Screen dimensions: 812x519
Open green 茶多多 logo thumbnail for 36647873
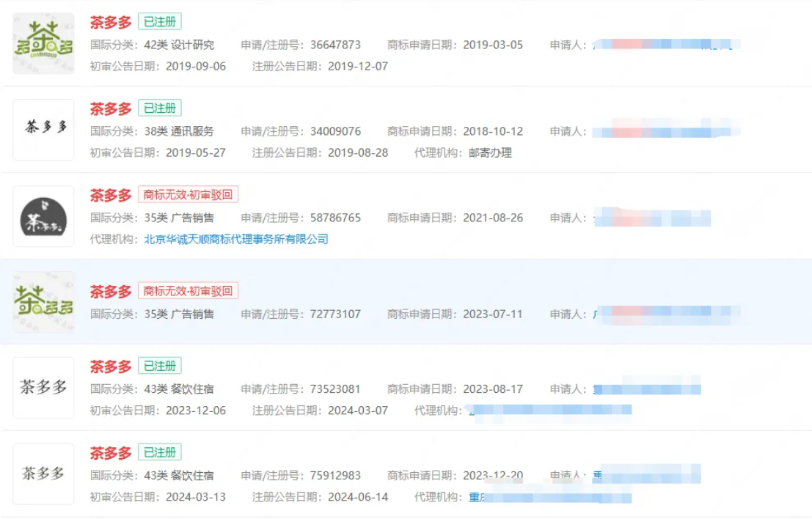[43, 43]
